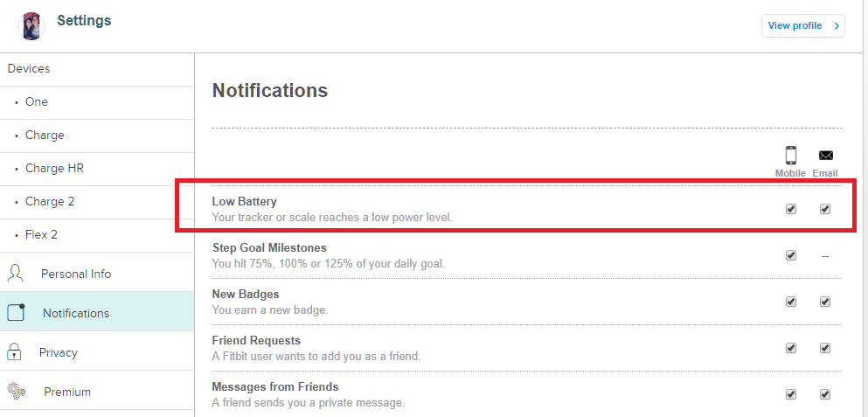
Task: Uncheck Low Battery email notification
Action: point(825,210)
